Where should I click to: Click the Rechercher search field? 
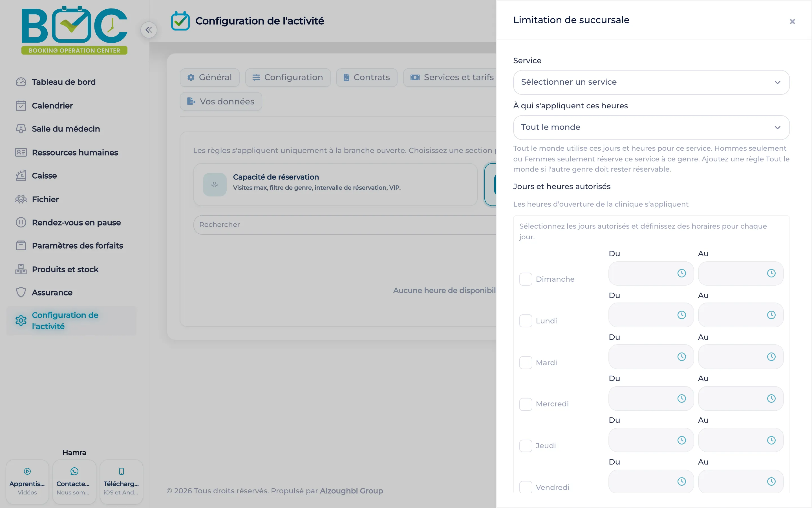click(345, 225)
